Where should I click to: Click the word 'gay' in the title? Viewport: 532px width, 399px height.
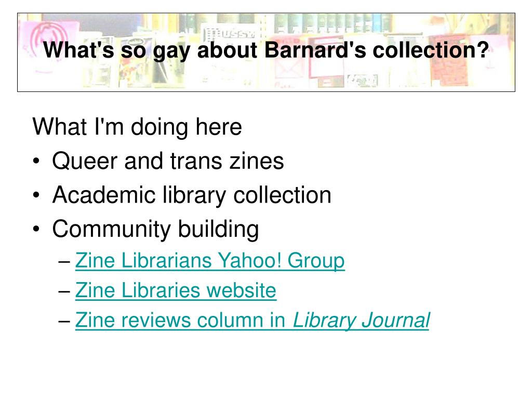tap(171, 51)
